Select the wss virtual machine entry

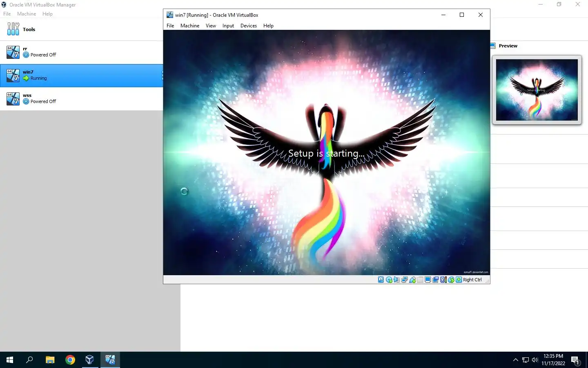[82, 99]
